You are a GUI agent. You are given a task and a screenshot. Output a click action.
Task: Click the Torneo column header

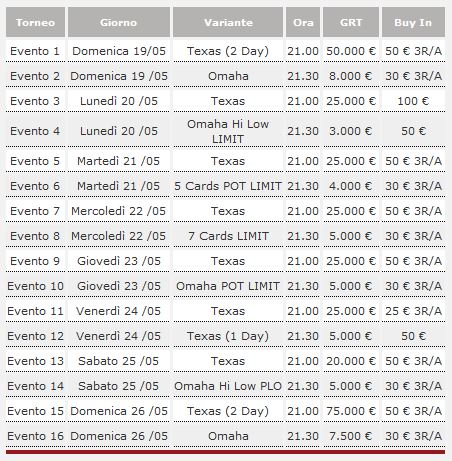pyautogui.click(x=35, y=22)
